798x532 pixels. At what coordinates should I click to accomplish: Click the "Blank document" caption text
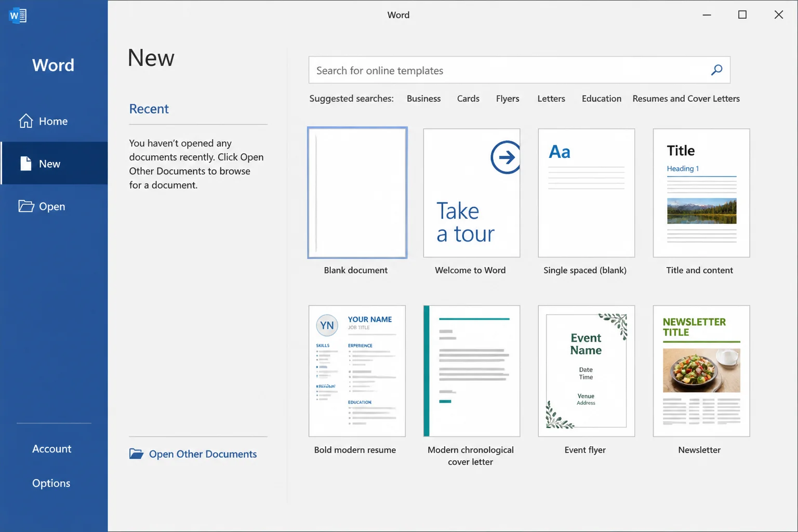click(356, 270)
